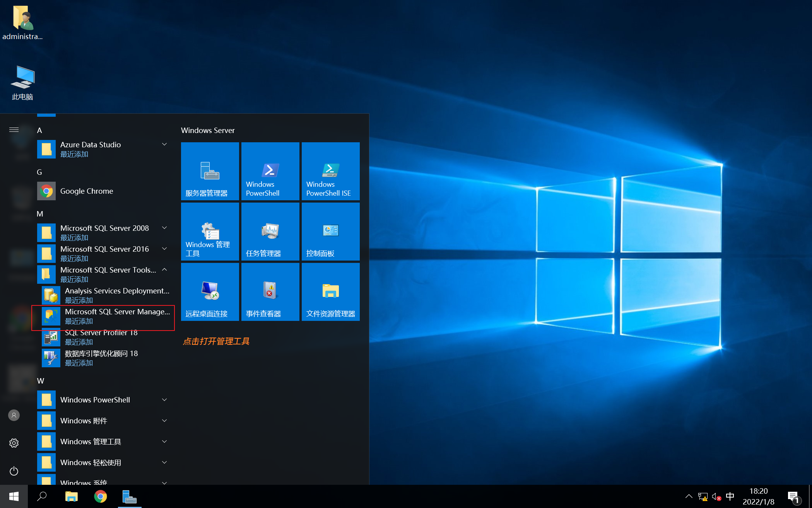Open Settings gear in Start menu
Image resolution: width=812 pixels, height=508 pixels.
pos(14,443)
